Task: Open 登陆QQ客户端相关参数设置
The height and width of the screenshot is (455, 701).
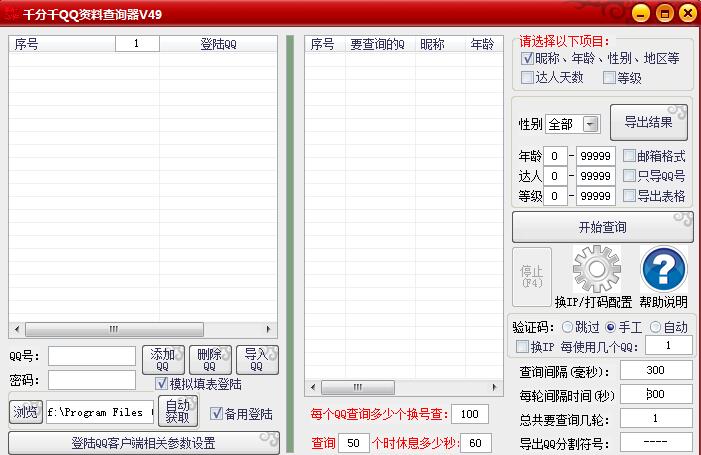Action: pos(144,443)
